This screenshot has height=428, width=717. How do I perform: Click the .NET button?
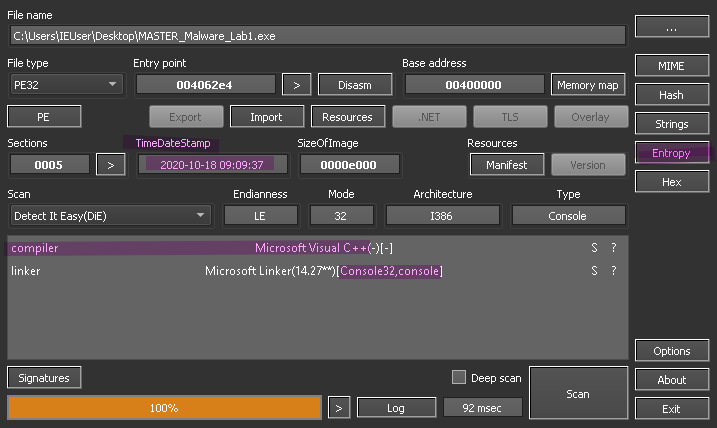click(428, 117)
